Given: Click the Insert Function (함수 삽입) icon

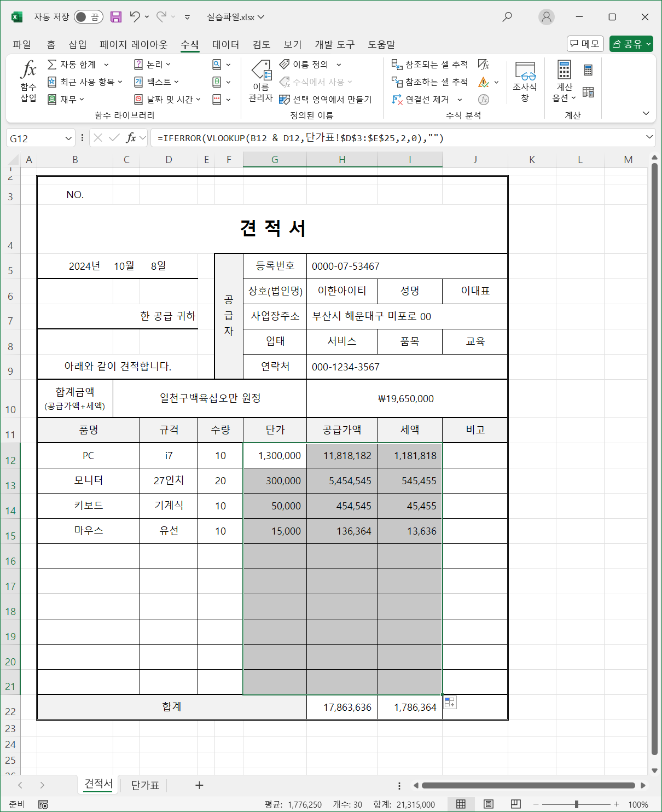Looking at the screenshot, I should (x=28, y=81).
